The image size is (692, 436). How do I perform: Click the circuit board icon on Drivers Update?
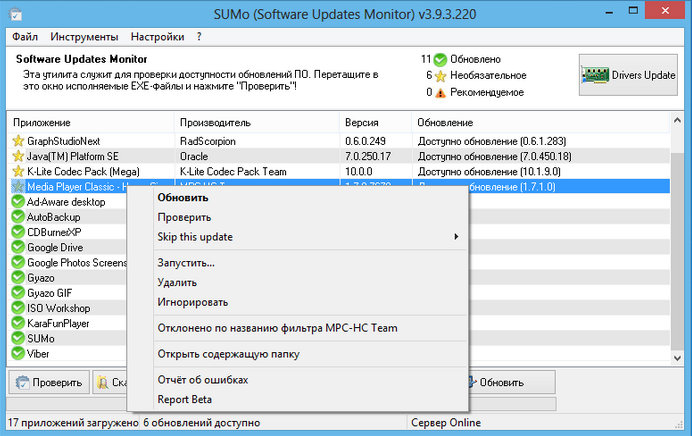pos(595,75)
